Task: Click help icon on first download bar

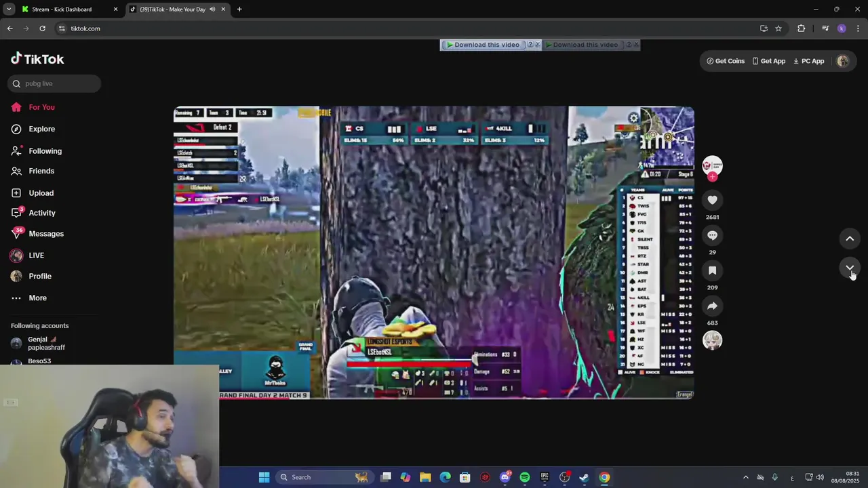Action: 530,45
